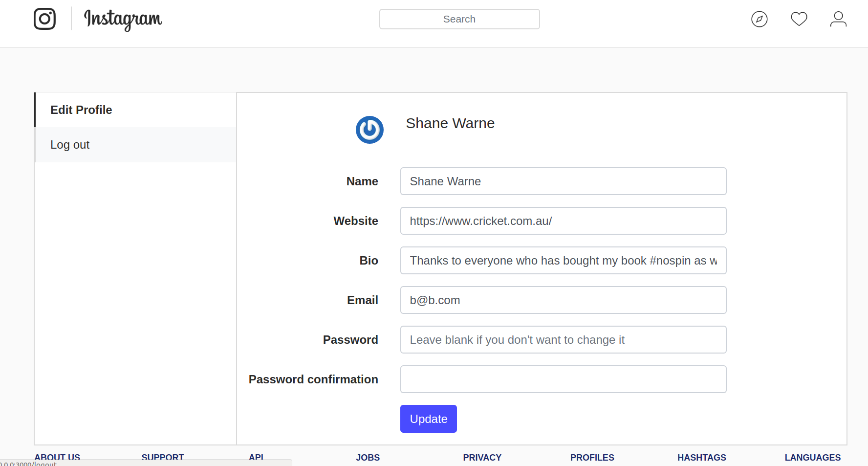This screenshot has height=466, width=868.
Task: Open the API footer link
Action: pyautogui.click(x=256, y=457)
